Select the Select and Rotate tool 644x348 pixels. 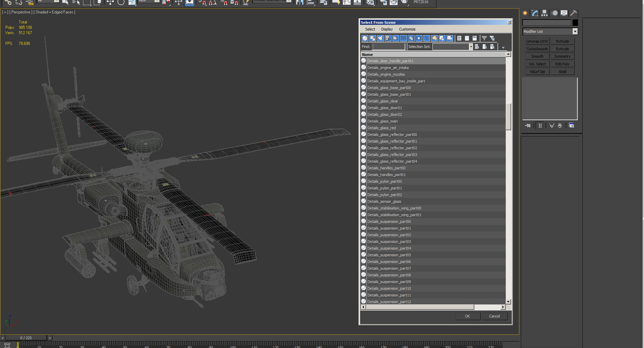click(121, 3)
